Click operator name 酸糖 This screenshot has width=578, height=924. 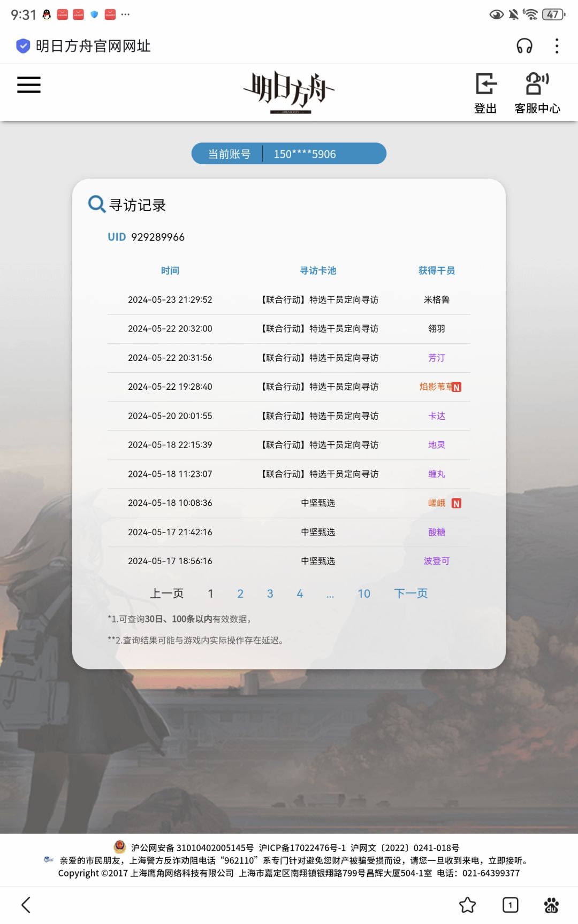coord(437,532)
